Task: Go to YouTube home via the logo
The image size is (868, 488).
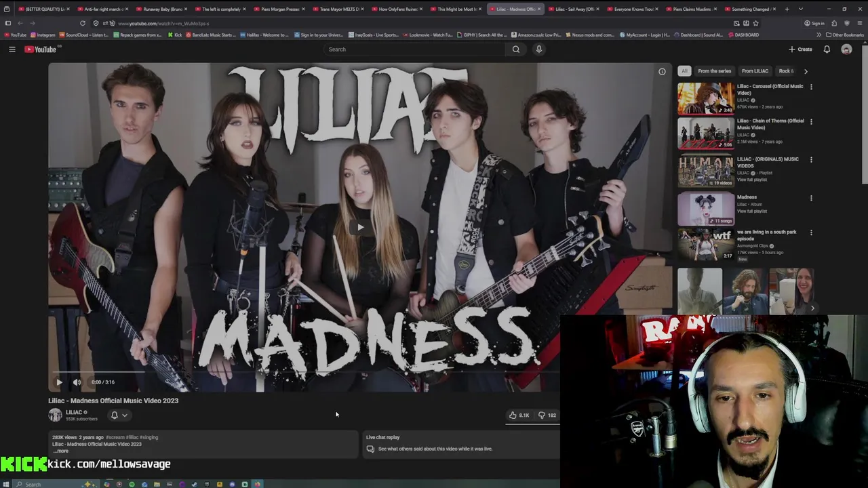Action: point(41,49)
